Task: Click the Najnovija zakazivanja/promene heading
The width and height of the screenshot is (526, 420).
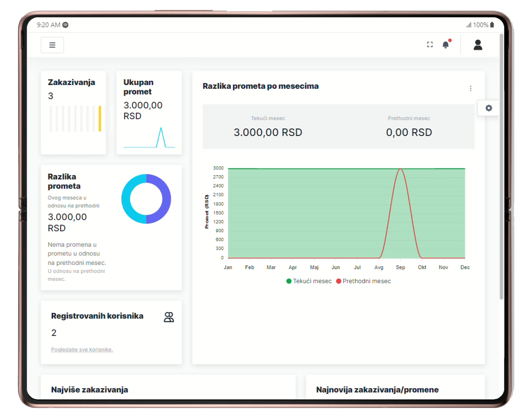Action: pos(377,389)
